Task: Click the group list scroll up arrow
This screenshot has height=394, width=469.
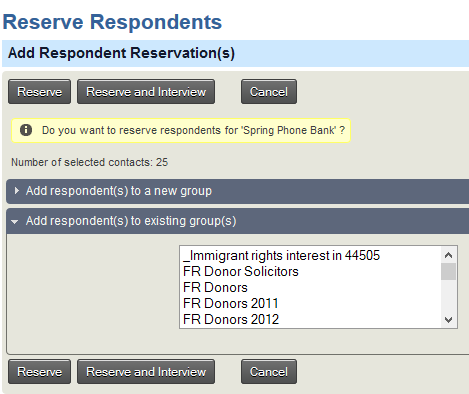Action: tap(448, 255)
